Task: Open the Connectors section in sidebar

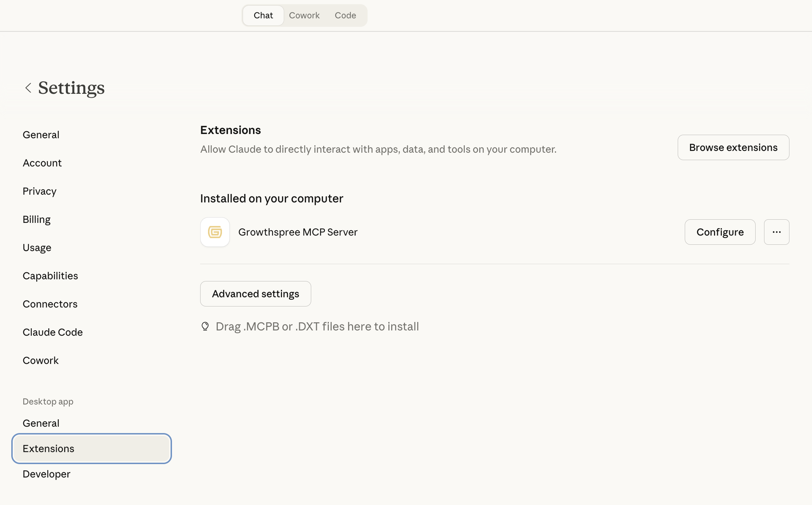Action: [x=50, y=304]
